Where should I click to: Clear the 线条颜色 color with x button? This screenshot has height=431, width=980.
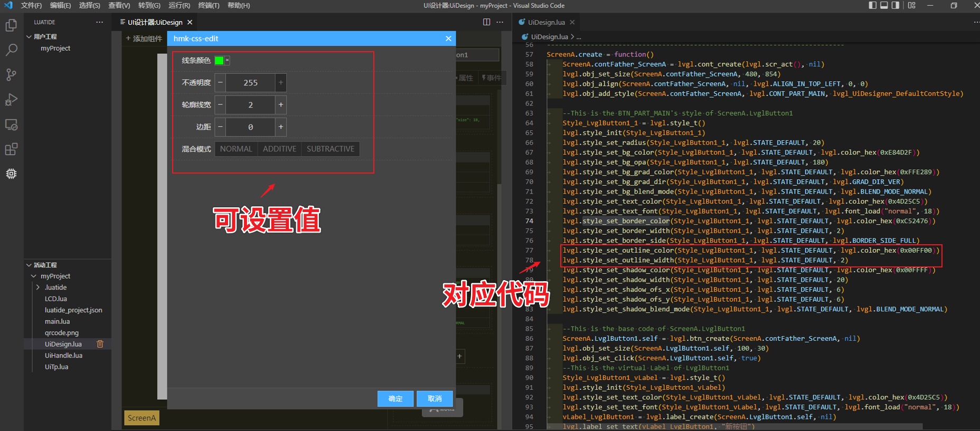[227, 61]
